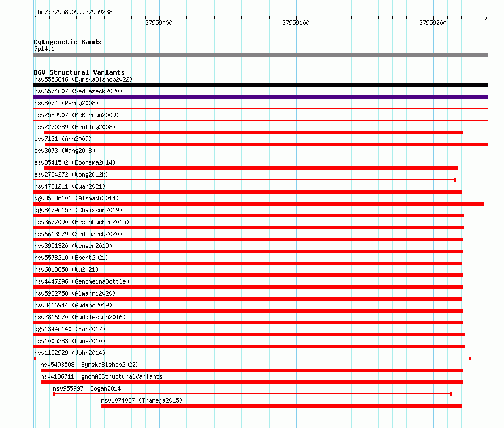Select esv3073 (Wang2008) label
Screen dimensions: 504x428
(65, 151)
